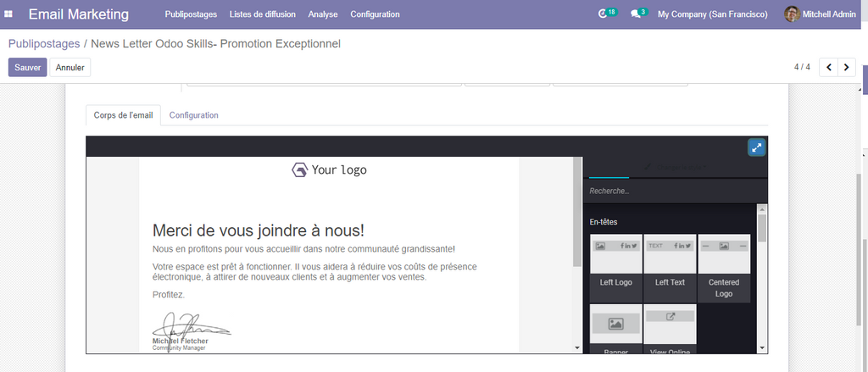Select the Left Logo header block
Viewport: 868px width, 372px height.
pos(616,268)
